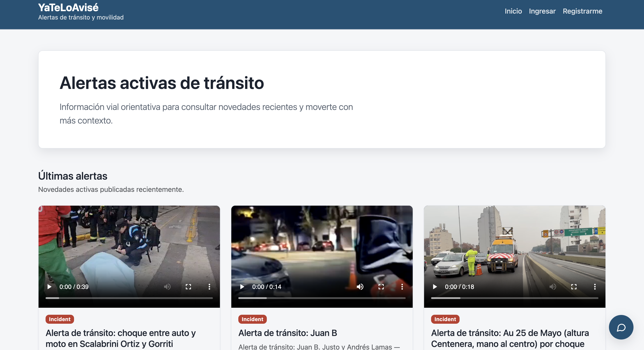Enter fullscreen on the 0:18 video
Image resolution: width=644 pixels, height=350 pixels.
point(574,287)
